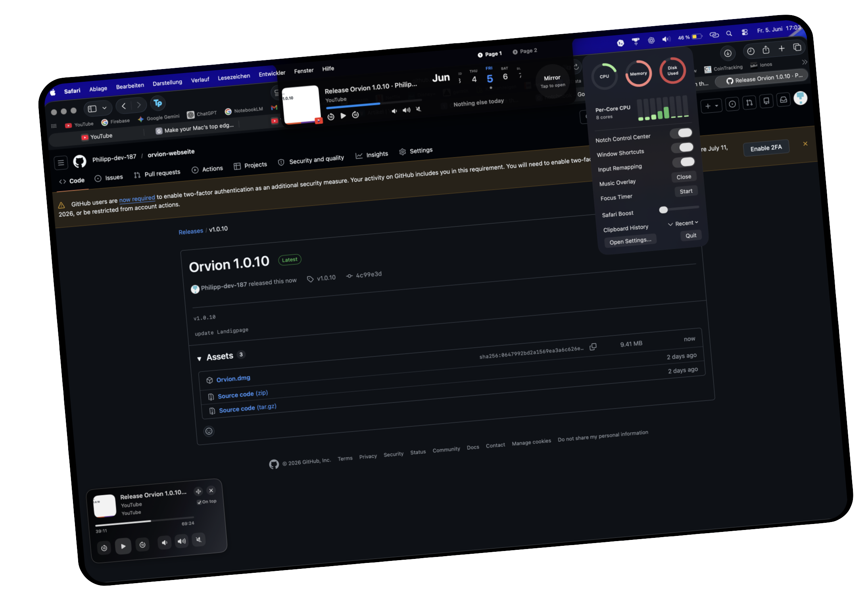Close the Music Overlay via Close button
Image resolution: width=868 pixels, height=601 pixels.
pyautogui.click(x=684, y=177)
